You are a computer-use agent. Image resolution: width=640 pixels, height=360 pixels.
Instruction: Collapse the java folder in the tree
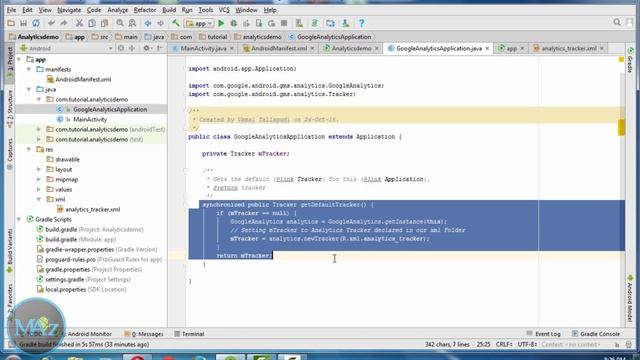tap(29, 89)
